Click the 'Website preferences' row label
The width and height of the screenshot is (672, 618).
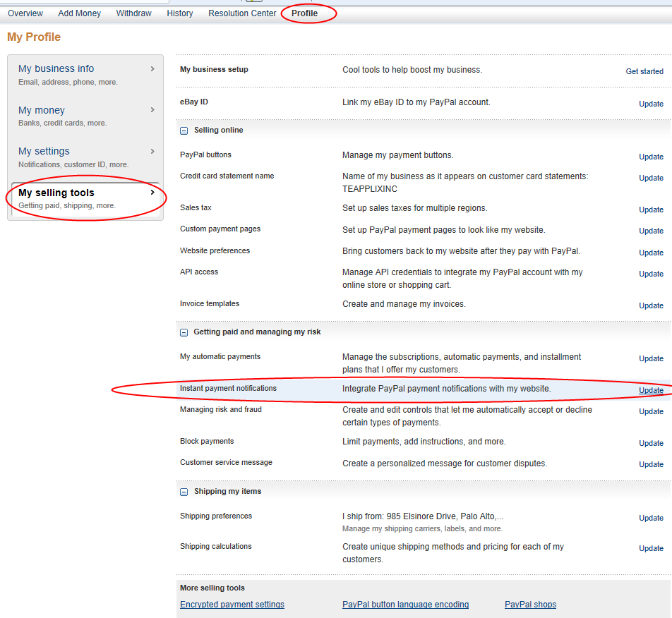[x=215, y=251]
